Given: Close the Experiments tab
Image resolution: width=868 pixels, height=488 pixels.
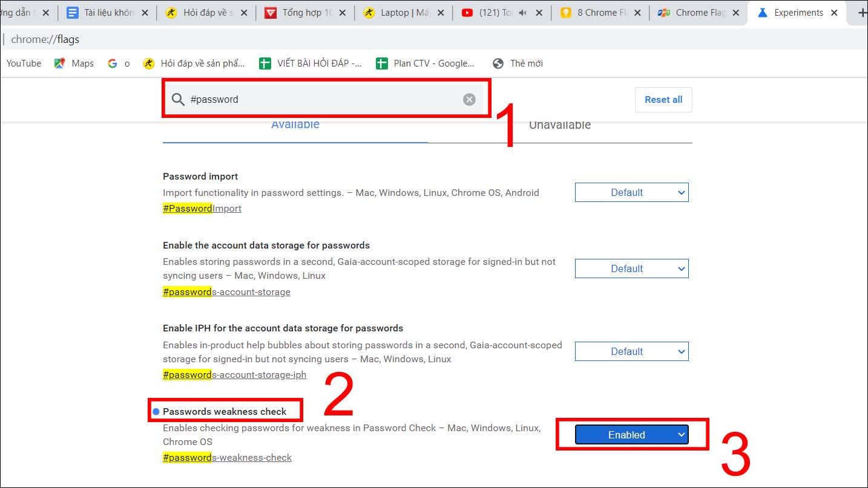Looking at the screenshot, I should (834, 13).
